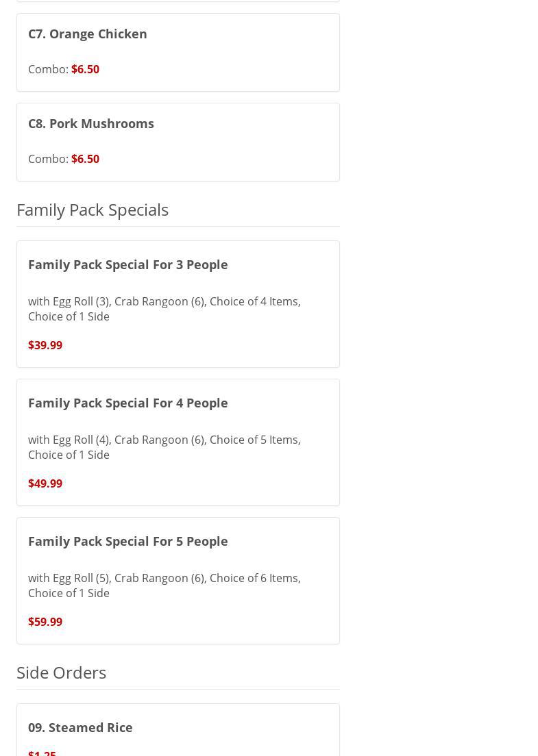Click the Side Orders section heading

[x=61, y=672]
